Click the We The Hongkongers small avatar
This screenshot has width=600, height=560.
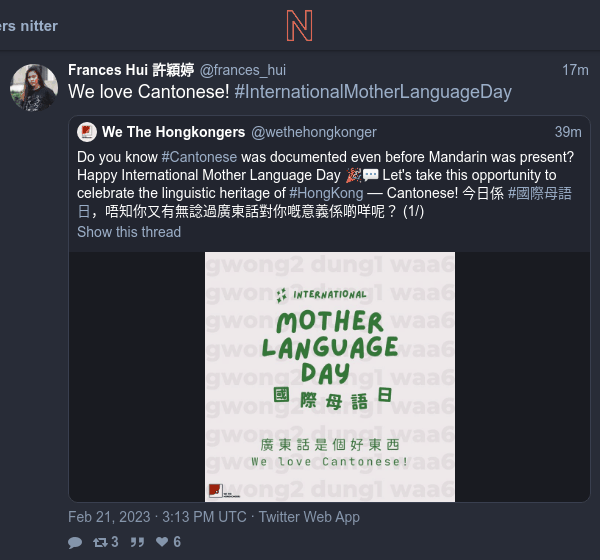click(x=87, y=132)
